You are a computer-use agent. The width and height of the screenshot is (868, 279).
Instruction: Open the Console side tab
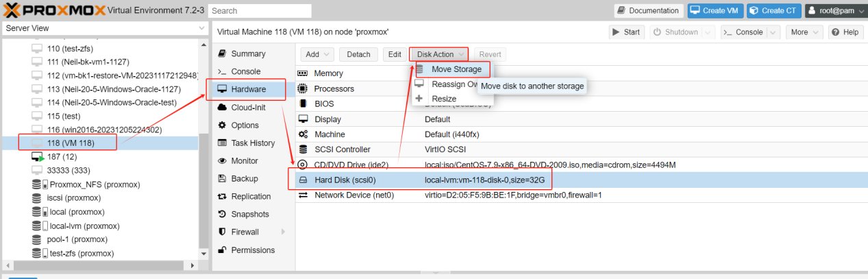(253, 71)
